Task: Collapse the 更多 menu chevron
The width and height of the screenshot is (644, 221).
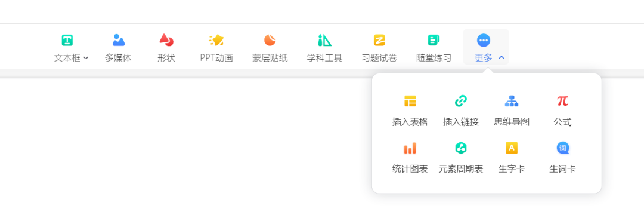Action: [x=501, y=57]
